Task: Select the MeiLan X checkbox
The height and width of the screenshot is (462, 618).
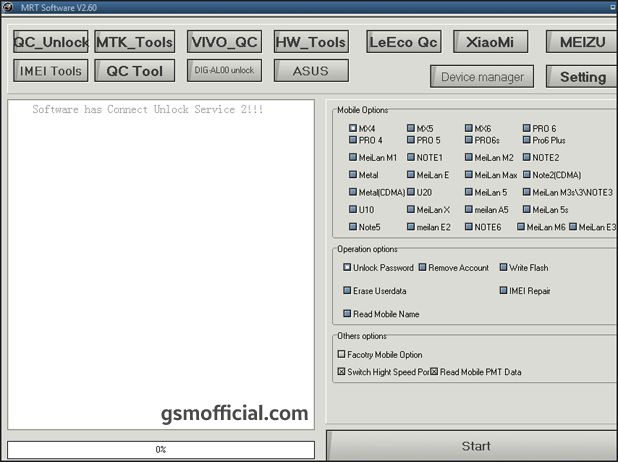Action: [411, 209]
